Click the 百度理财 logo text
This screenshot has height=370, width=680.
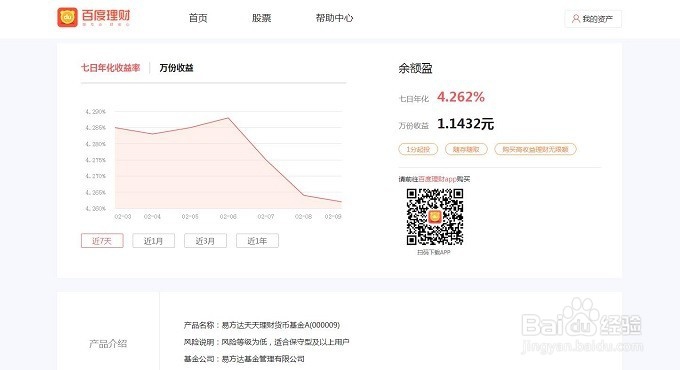pyautogui.click(x=106, y=16)
